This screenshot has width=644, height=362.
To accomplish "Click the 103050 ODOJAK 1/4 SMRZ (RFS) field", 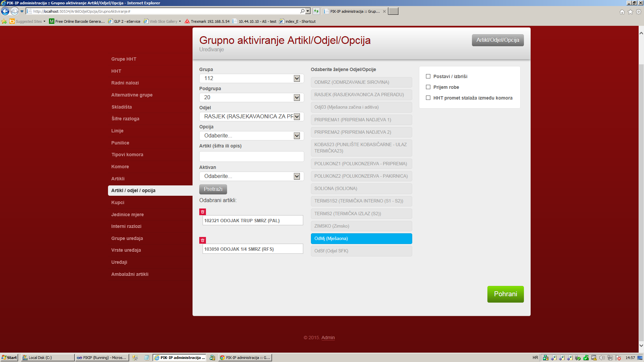I will pyautogui.click(x=253, y=249).
